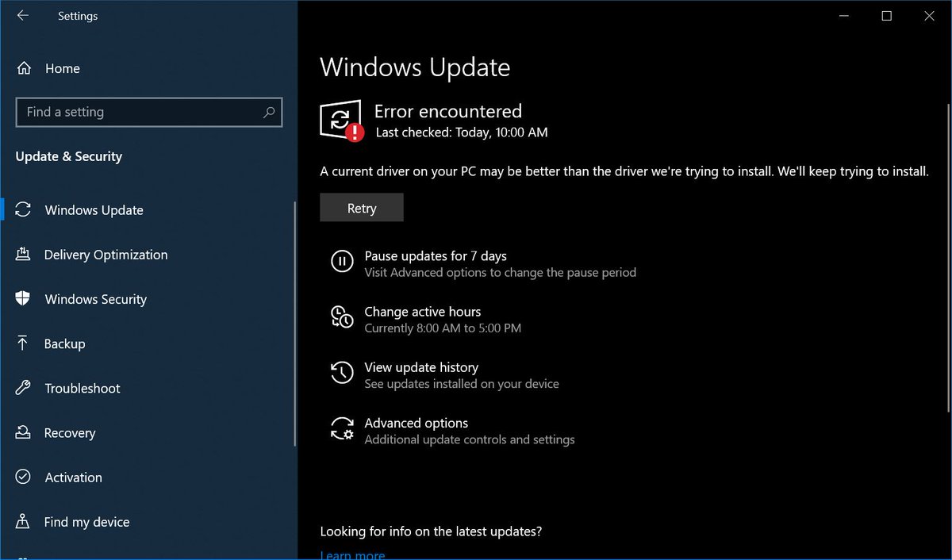Click the Learn more link

coord(352,554)
